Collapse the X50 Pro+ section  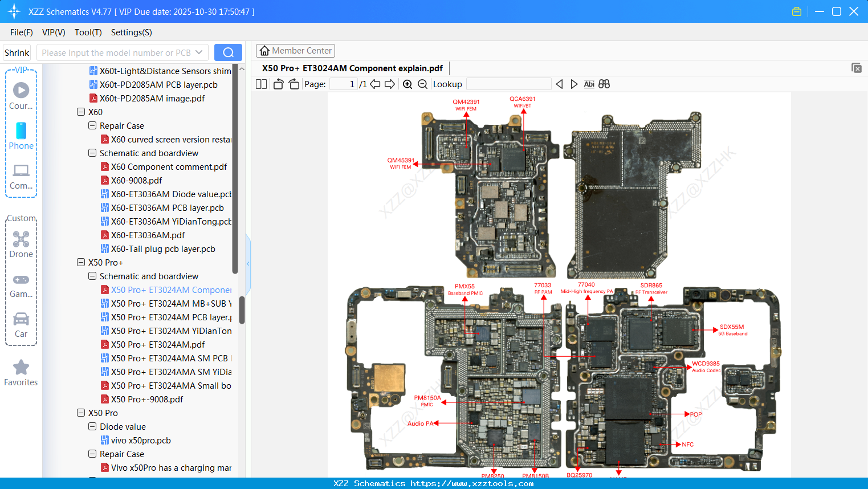(81, 262)
